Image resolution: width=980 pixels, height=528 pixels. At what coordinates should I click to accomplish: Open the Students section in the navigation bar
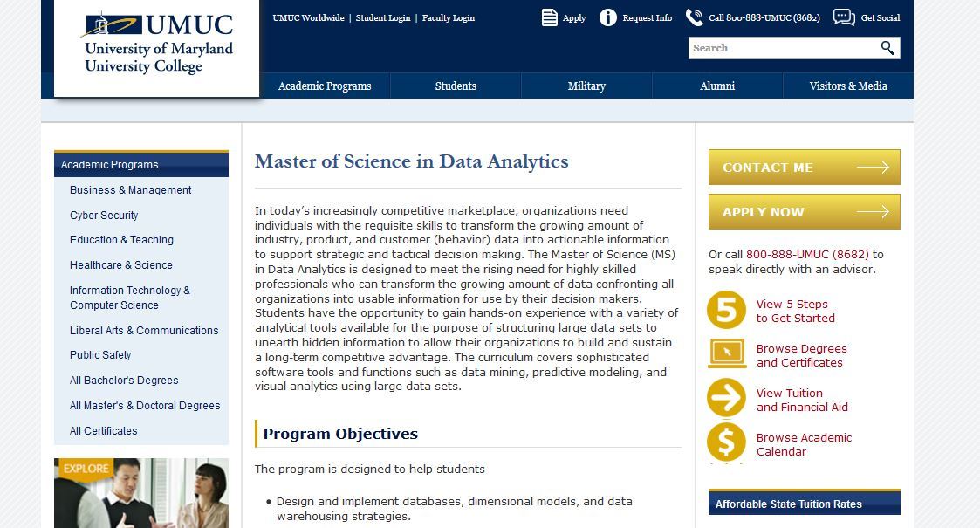tap(456, 86)
